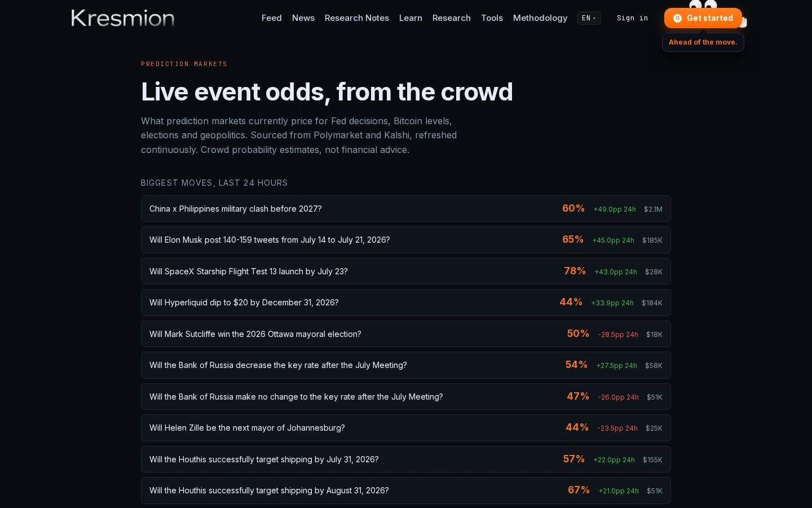Open the Research nav link
The width and height of the screenshot is (812, 508).
click(x=452, y=18)
